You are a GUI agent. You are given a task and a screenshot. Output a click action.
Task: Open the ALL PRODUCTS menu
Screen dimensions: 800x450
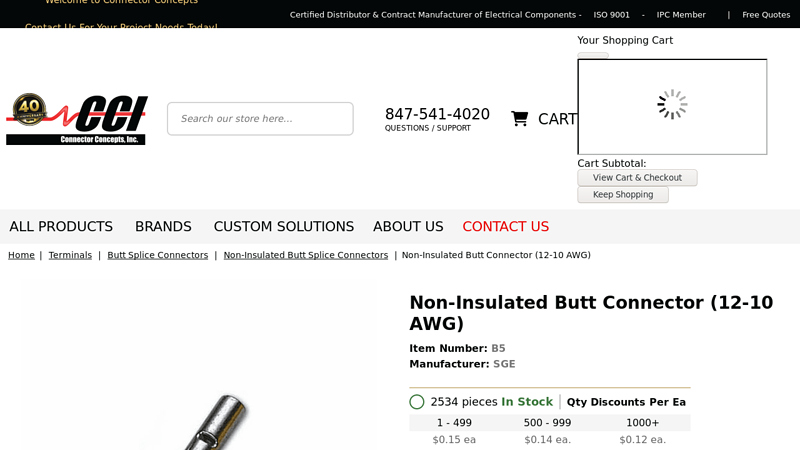coord(61,227)
